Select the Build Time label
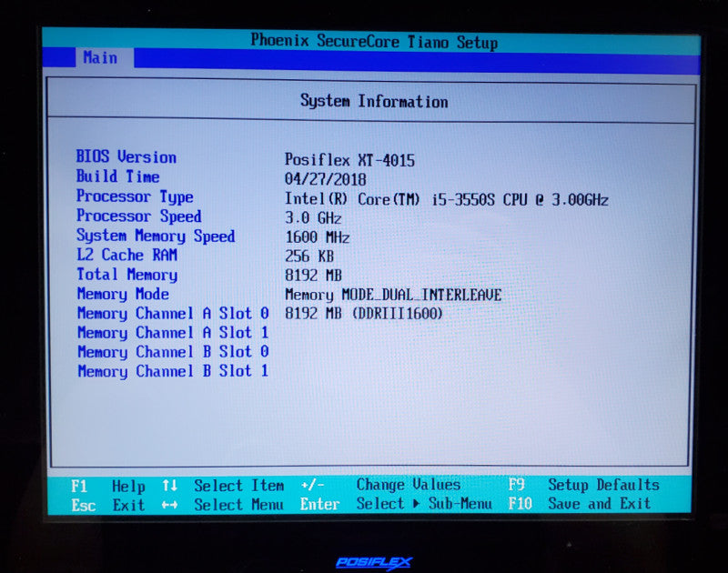728x573 pixels. (x=118, y=176)
